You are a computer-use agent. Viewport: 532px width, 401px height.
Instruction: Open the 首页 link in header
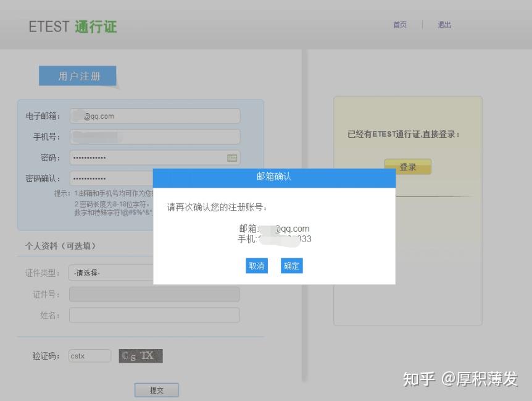[x=400, y=25]
